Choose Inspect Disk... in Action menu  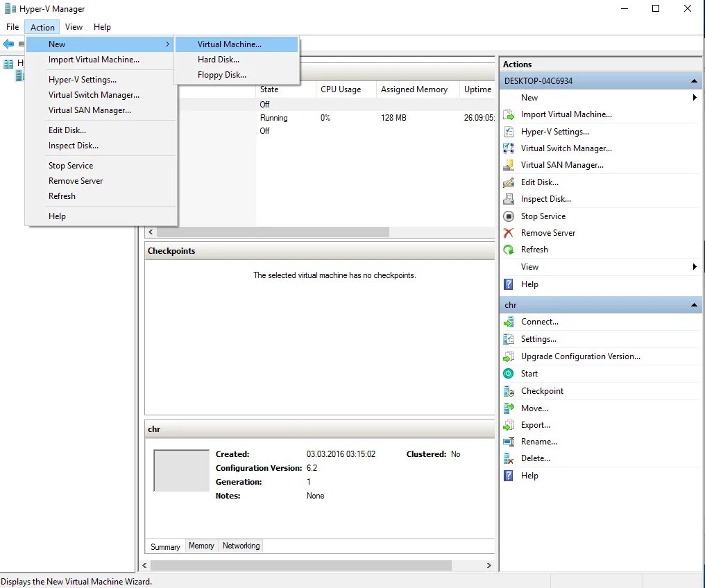click(x=101, y=146)
